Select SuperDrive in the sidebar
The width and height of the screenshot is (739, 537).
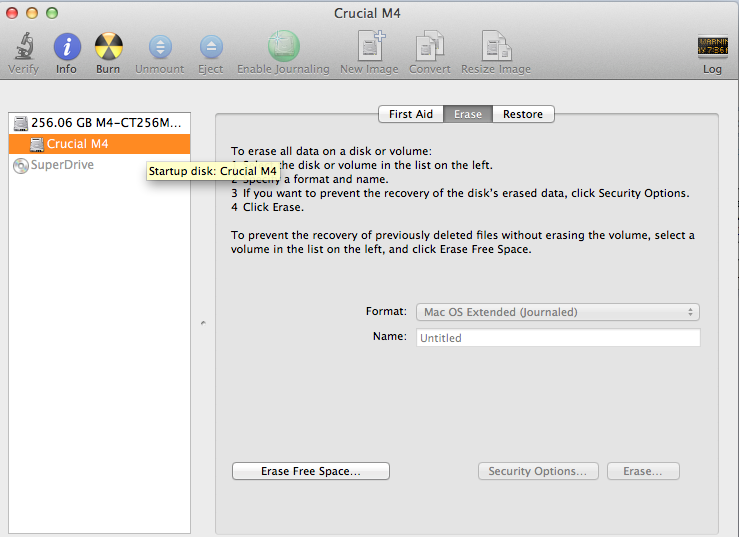[x=99, y=165]
